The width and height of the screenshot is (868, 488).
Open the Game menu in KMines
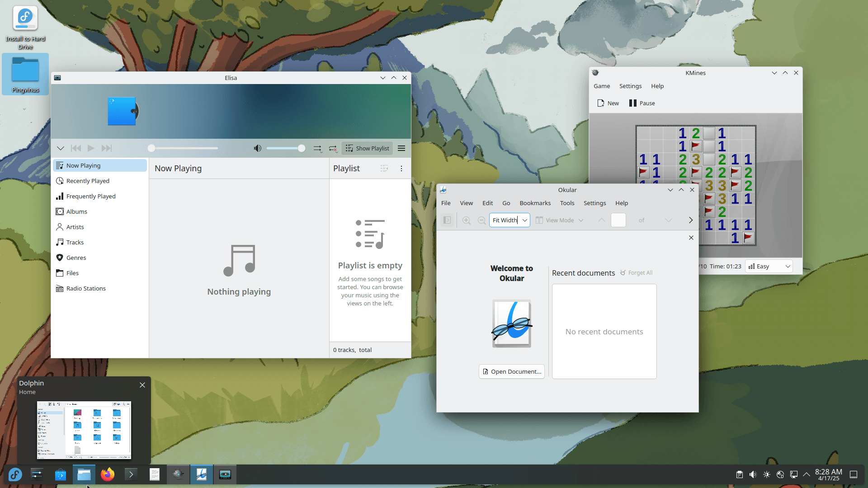pos(602,86)
